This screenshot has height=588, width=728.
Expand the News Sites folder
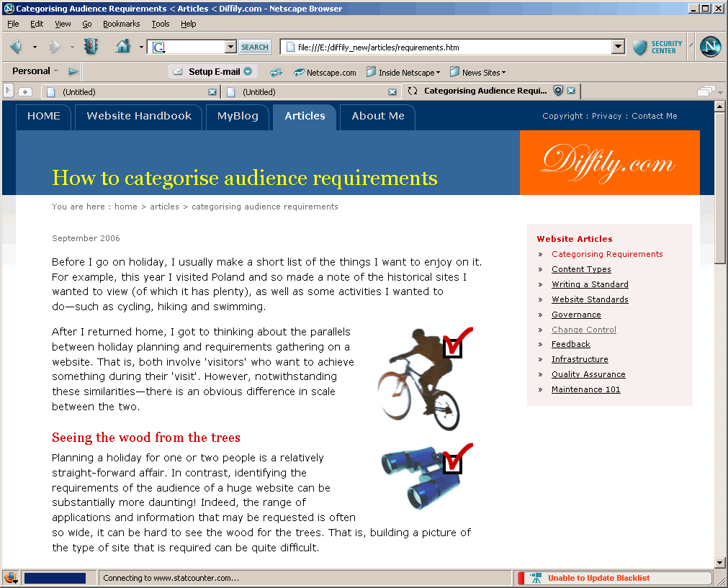point(477,73)
